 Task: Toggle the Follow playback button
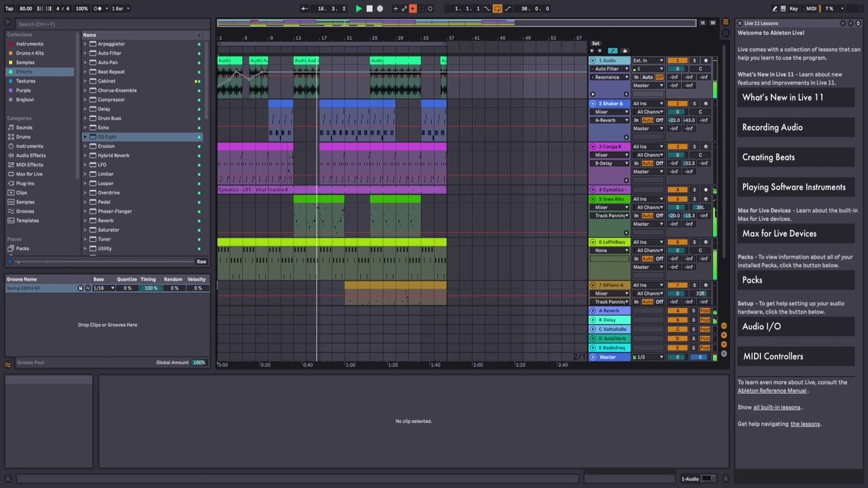(x=304, y=9)
